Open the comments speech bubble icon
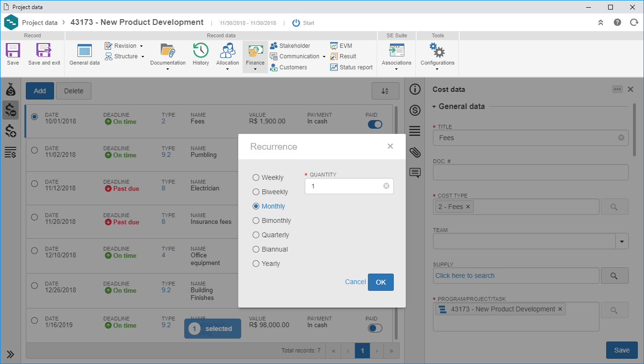 [x=415, y=173]
